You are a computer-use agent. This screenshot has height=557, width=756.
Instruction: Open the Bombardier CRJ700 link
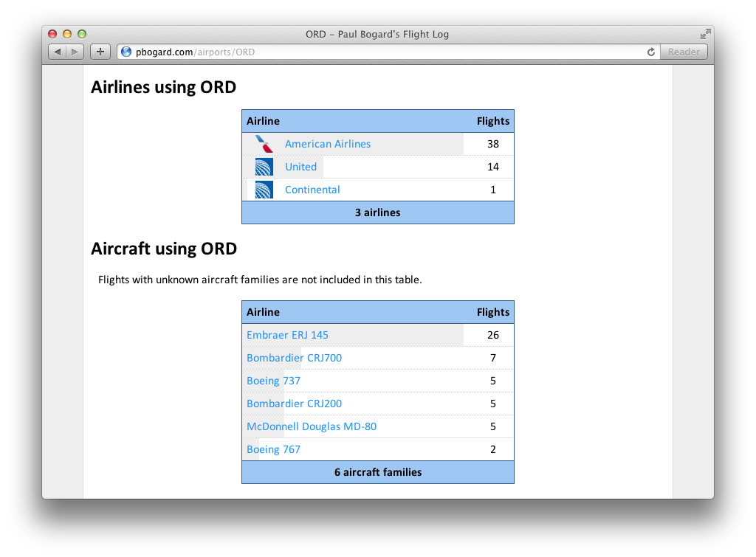pyautogui.click(x=294, y=358)
